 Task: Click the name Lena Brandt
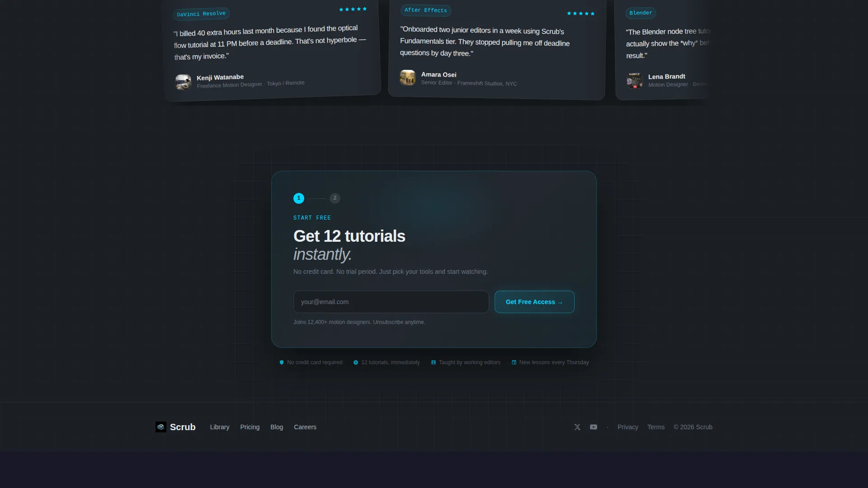667,76
